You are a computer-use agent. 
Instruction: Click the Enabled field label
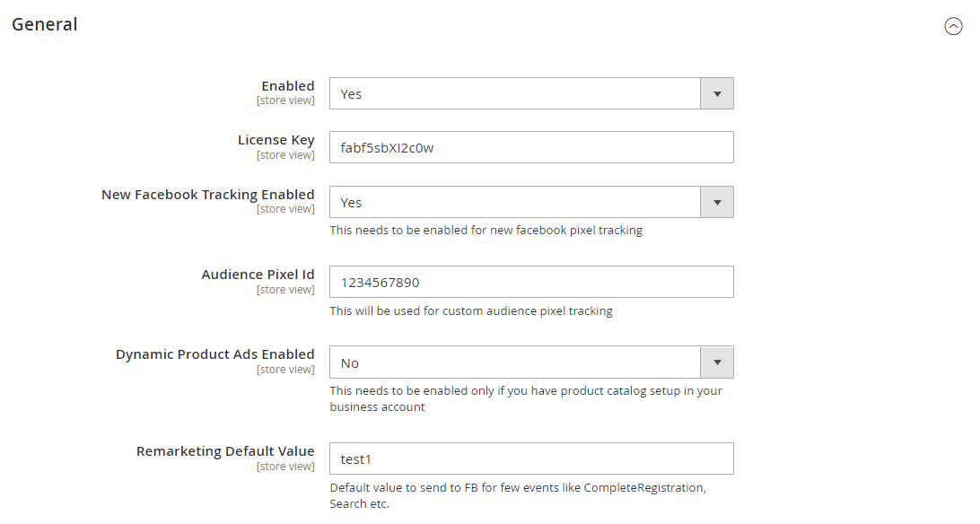pos(287,86)
